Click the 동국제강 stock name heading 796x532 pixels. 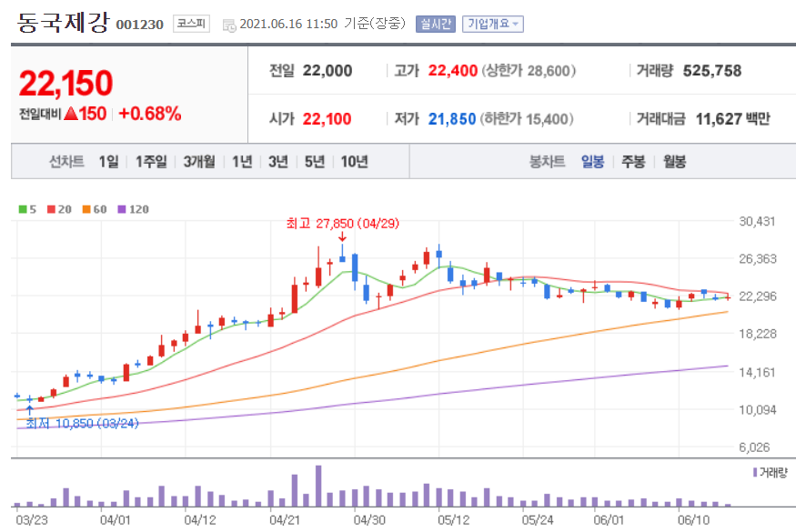click(x=63, y=23)
